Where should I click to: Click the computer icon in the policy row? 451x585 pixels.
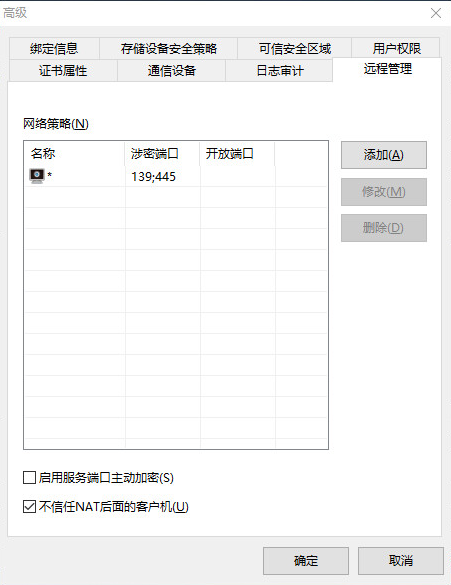pyautogui.click(x=37, y=176)
